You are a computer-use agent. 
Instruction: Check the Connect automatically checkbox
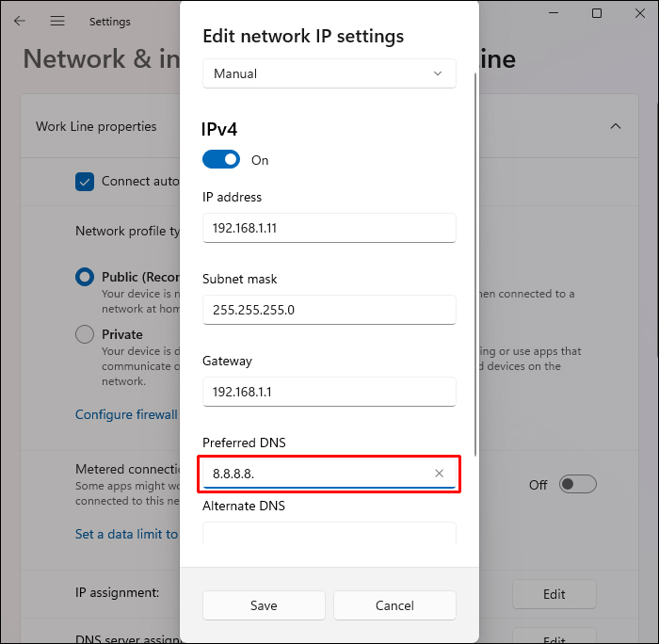[x=85, y=182]
